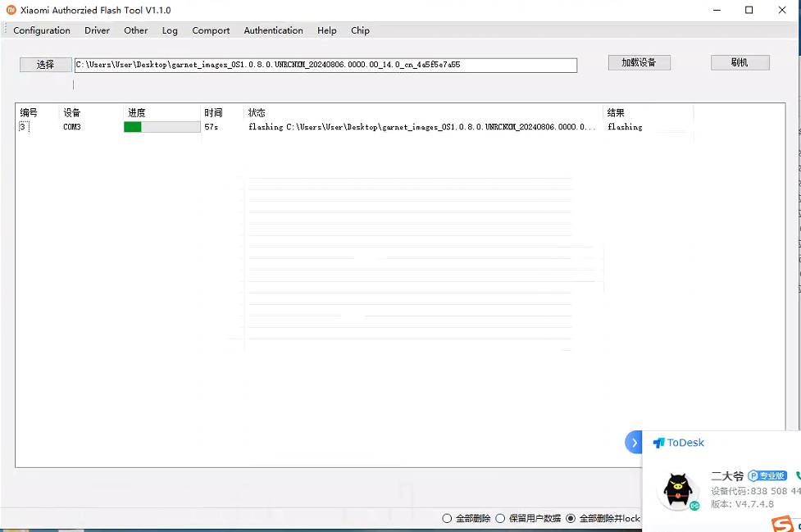This screenshot has height=532, width=801.
Task: Click the 二大爷 avatar in ToDesk
Action: [x=678, y=491]
